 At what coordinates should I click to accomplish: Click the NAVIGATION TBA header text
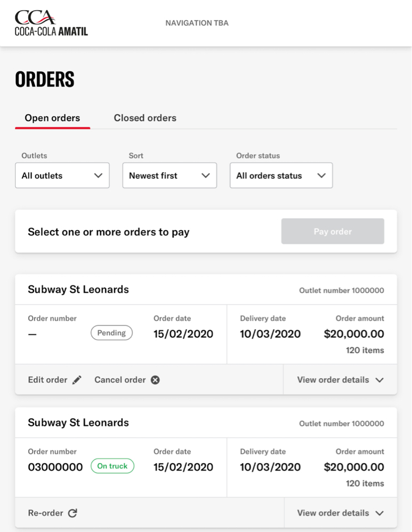pyautogui.click(x=197, y=23)
